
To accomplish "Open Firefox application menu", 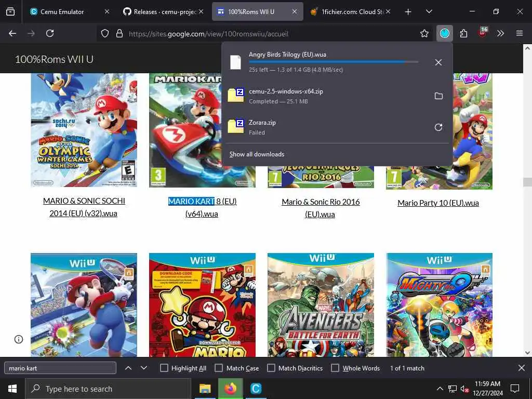I will tap(520, 33).
